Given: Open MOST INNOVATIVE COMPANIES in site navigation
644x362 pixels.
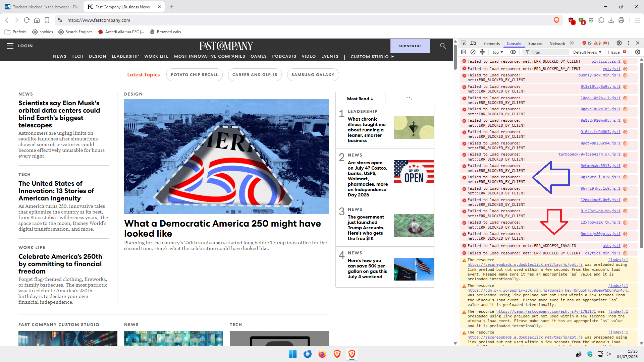Looking at the screenshot, I should (x=210, y=56).
